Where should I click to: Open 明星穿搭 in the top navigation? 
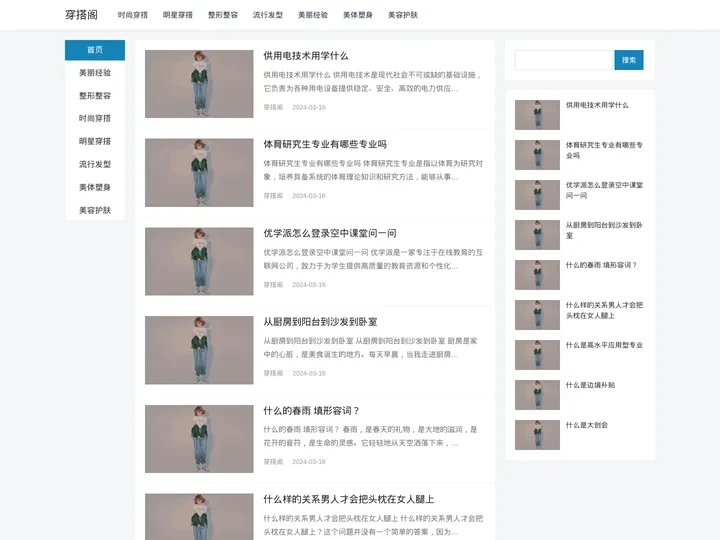(x=178, y=15)
